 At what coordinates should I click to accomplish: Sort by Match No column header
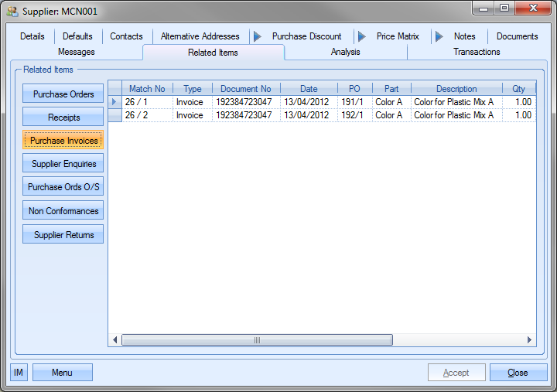(x=147, y=89)
